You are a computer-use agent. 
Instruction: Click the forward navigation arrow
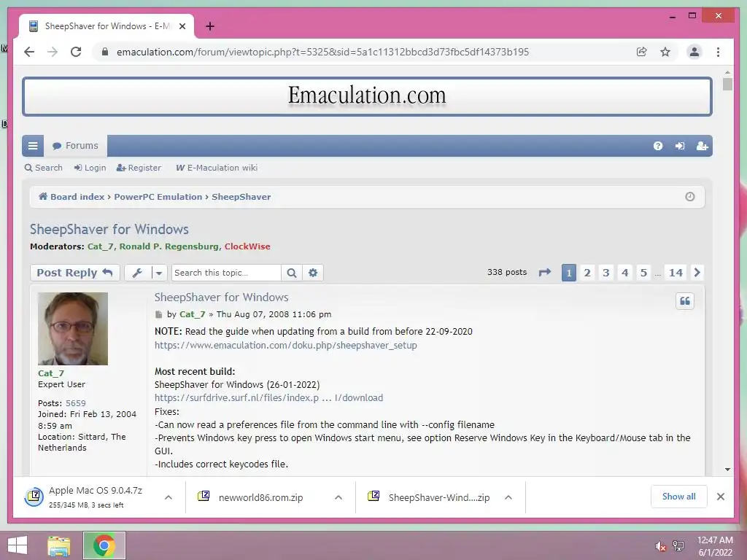53,52
